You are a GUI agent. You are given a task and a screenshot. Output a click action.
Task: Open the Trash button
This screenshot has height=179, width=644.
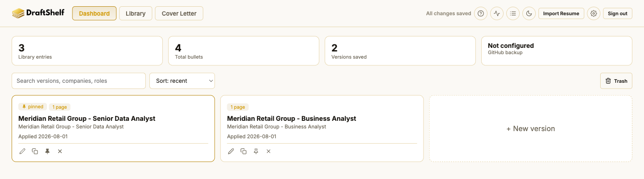616,81
